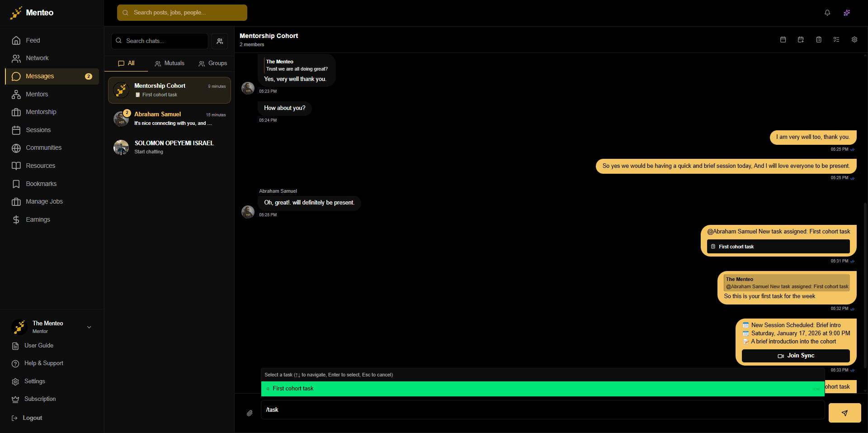
Task: Open the chat settings gear icon
Action: click(854, 40)
